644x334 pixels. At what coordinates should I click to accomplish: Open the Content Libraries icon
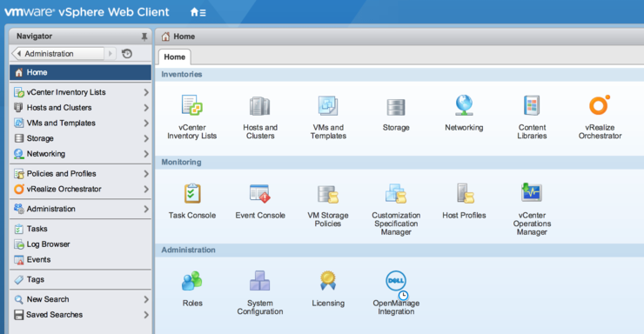pos(532,105)
